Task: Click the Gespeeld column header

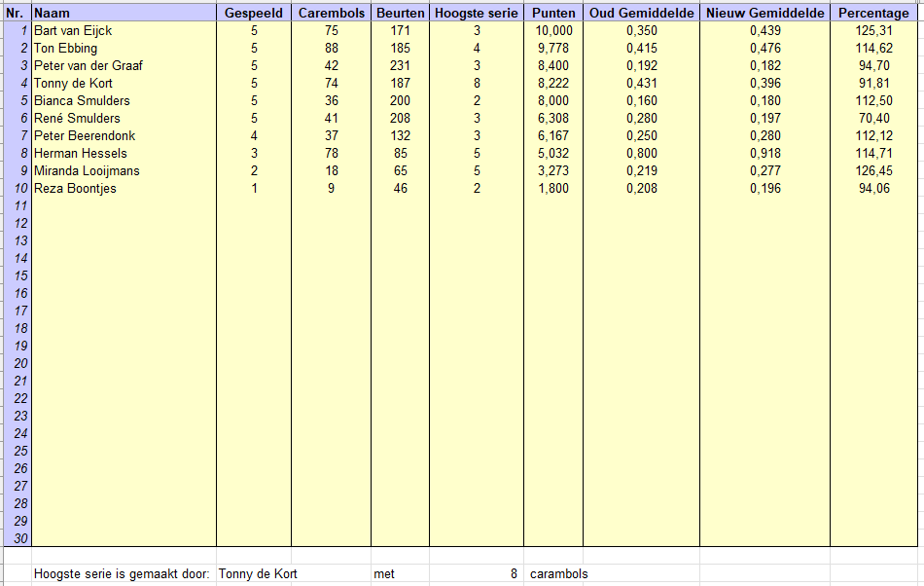Action: pyautogui.click(x=254, y=13)
